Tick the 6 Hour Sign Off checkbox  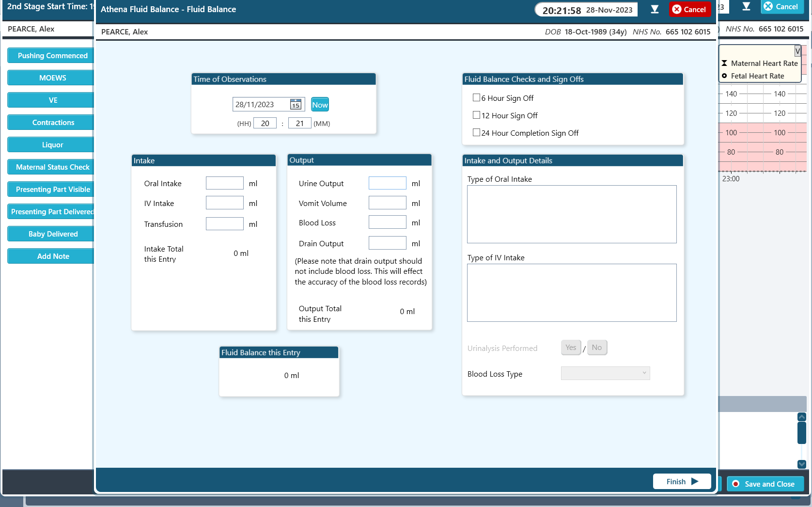[x=476, y=97]
